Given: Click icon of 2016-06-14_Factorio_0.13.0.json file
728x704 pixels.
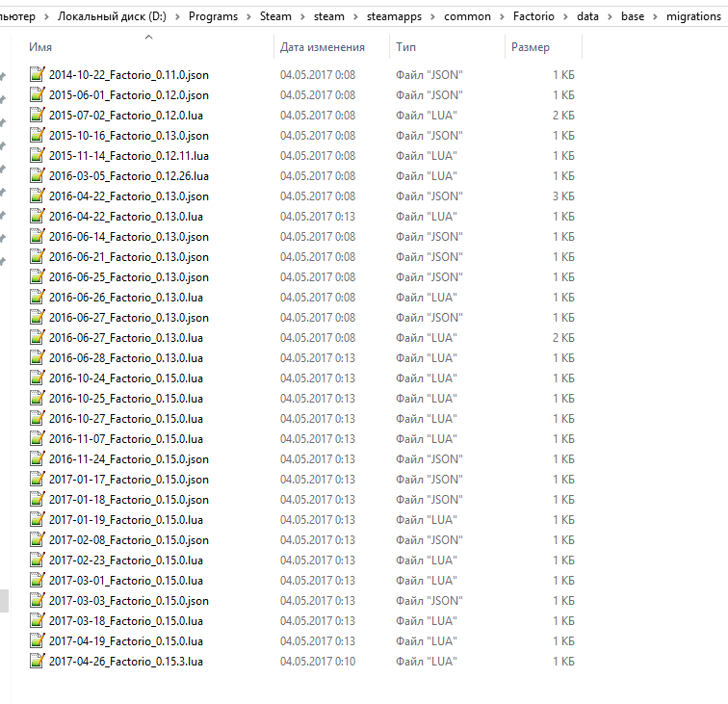Looking at the screenshot, I should pos(38,236).
